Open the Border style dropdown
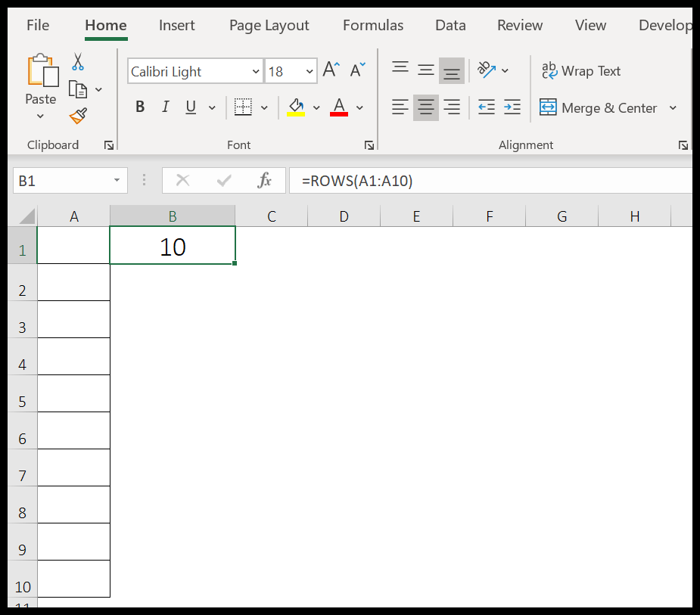This screenshot has height=615, width=700. tap(264, 107)
